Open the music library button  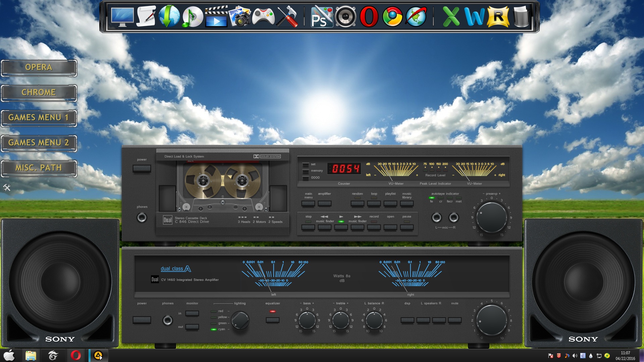(407, 203)
